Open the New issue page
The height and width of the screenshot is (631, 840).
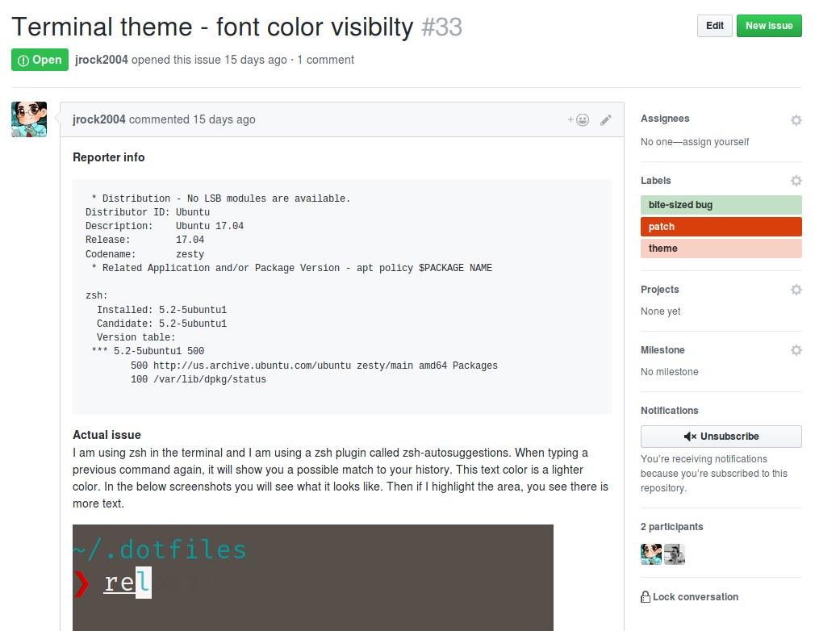pyautogui.click(x=769, y=25)
